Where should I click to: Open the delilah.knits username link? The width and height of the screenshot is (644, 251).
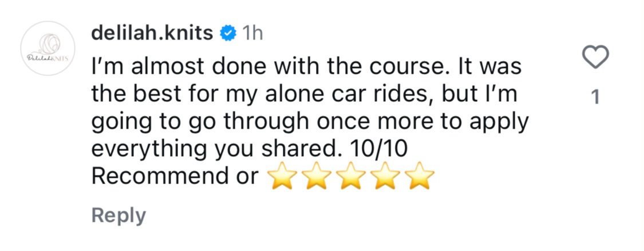tap(152, 34)
